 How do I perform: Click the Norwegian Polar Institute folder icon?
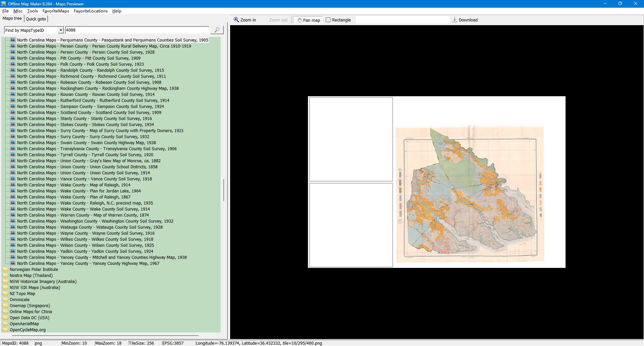click(x=5, y=269)
